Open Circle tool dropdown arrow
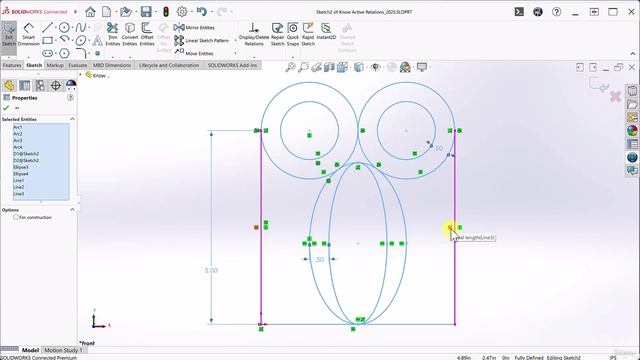 (72, 28)
